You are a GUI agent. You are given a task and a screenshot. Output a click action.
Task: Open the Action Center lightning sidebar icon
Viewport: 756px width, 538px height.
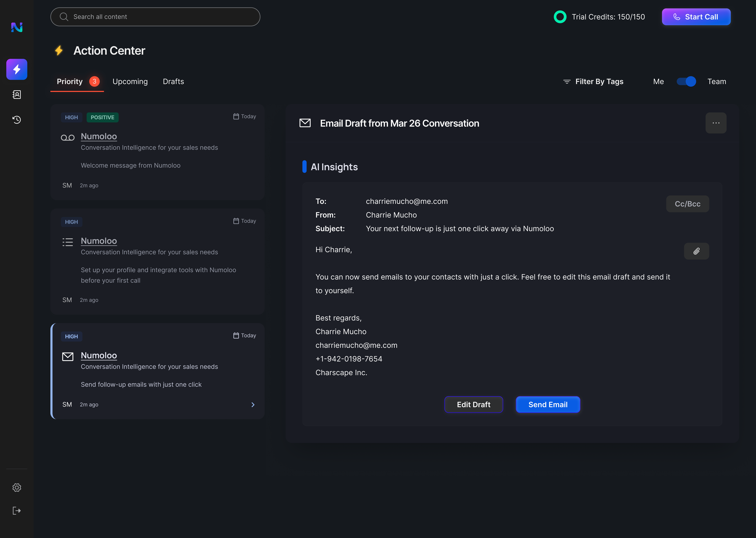(17, 69)
